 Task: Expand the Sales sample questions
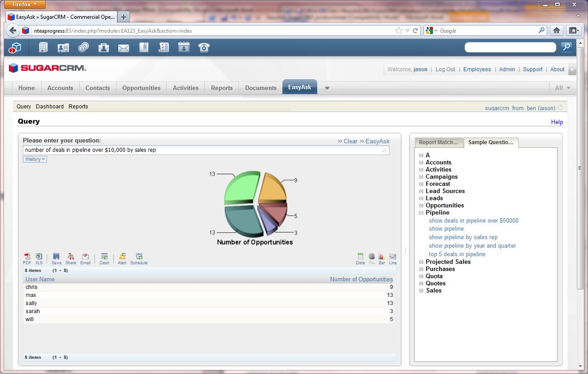421,291
